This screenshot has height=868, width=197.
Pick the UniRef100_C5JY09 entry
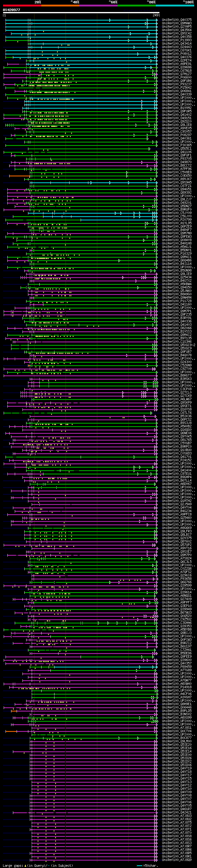177,213
